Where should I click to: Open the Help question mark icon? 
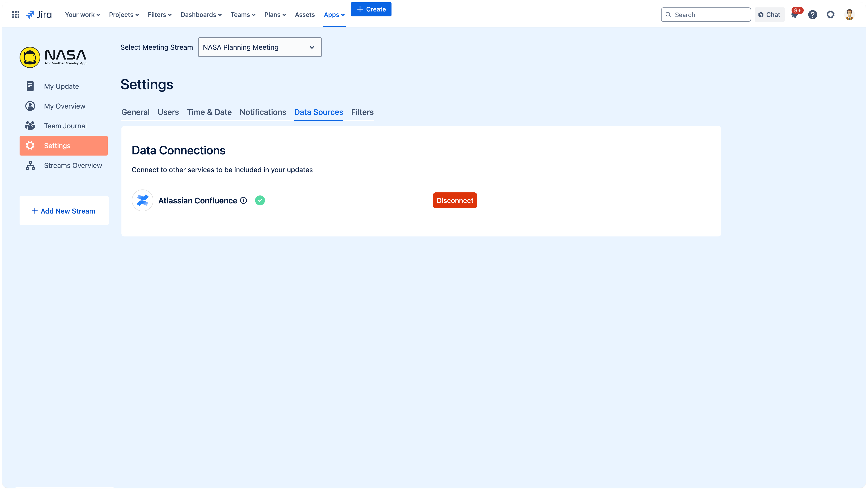(x=812, y=14)
